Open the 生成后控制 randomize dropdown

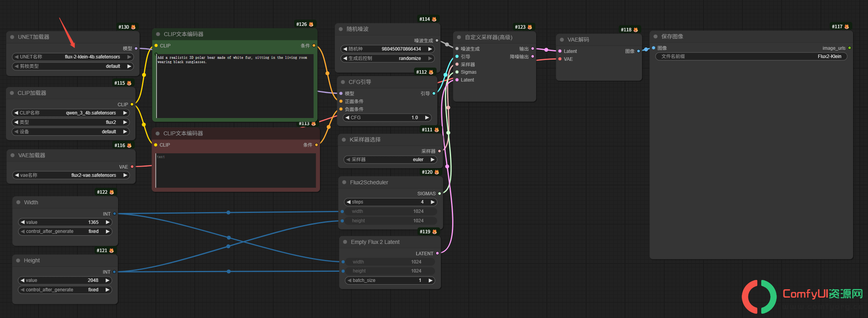(x=388, y=58)
